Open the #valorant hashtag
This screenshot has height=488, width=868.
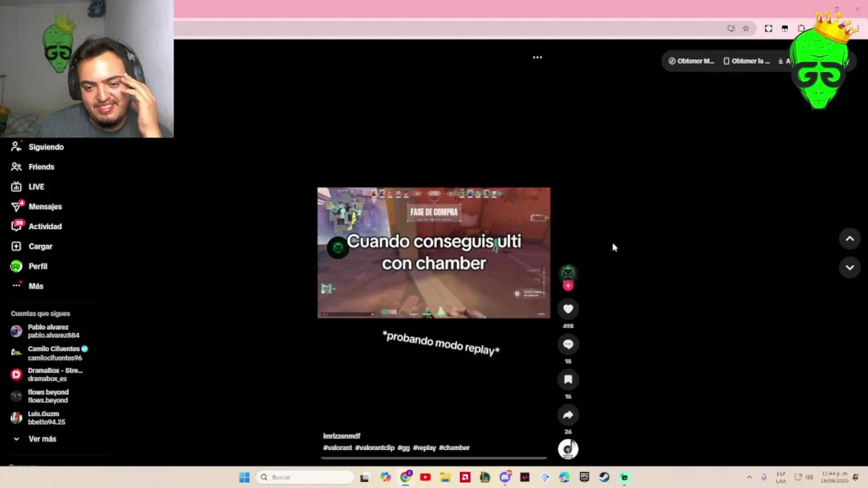337,448
